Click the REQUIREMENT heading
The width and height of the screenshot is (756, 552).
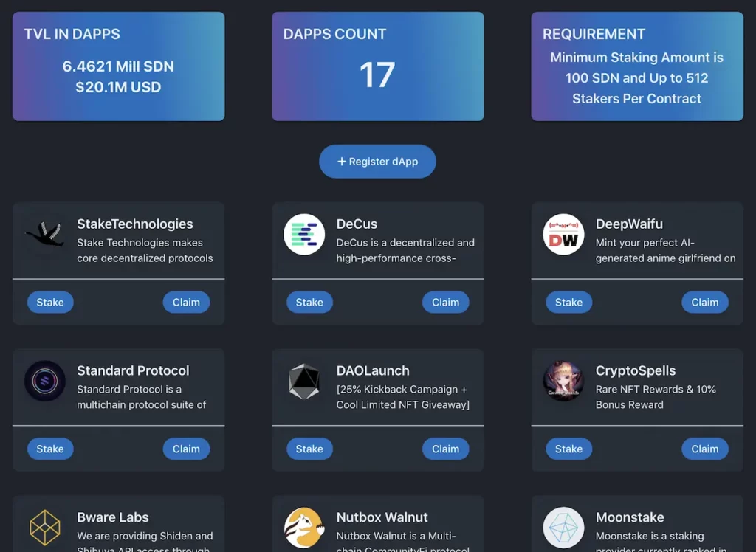[x=594, y=34]
